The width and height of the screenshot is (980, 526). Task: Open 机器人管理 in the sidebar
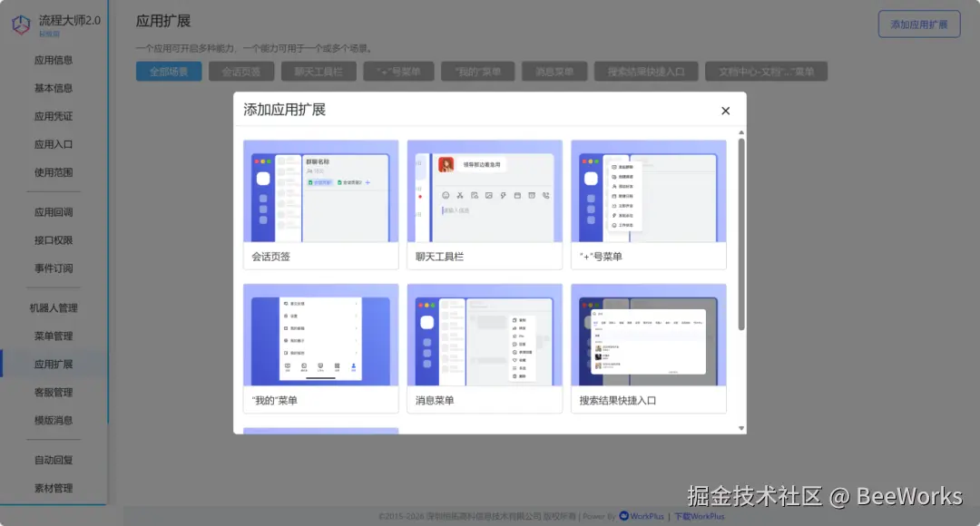[56, 307]
